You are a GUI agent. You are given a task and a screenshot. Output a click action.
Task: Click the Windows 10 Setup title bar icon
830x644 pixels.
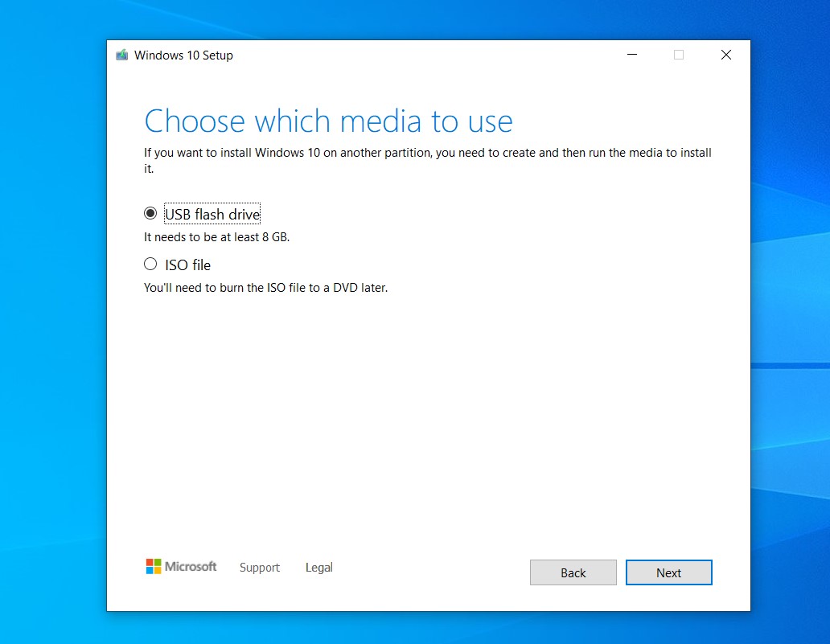(121, 55)
